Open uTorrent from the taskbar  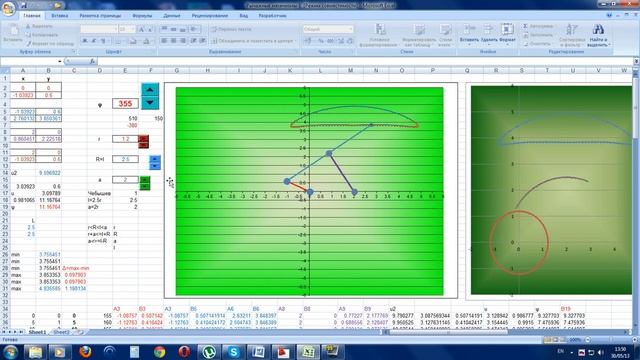coord(209,351)
